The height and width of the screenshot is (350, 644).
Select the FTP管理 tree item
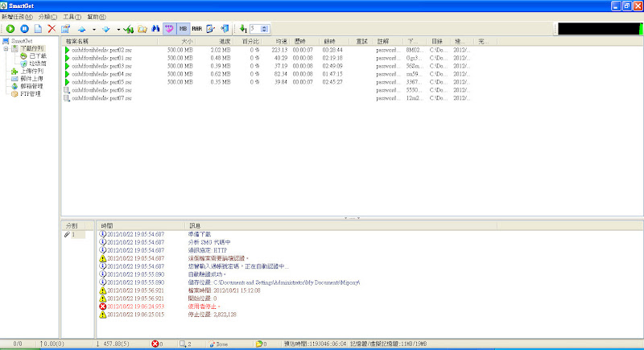(30, 93)
